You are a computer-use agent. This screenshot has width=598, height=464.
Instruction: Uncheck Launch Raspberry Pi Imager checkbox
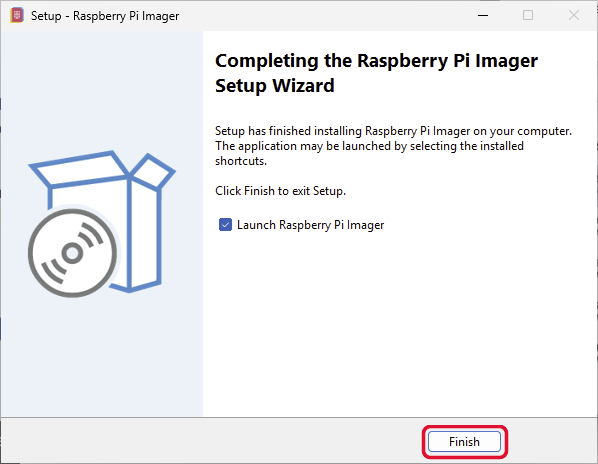pyautogui.click(x=225, y=225)
